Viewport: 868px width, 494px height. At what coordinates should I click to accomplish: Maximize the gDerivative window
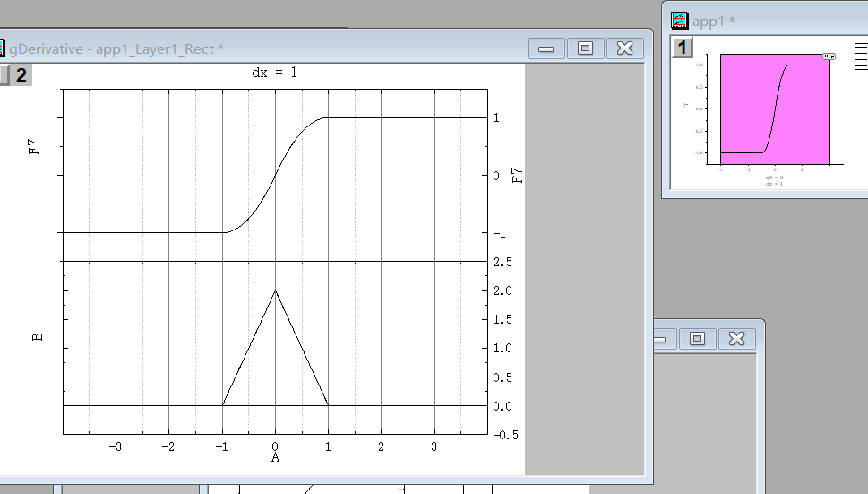click(585, 48)
